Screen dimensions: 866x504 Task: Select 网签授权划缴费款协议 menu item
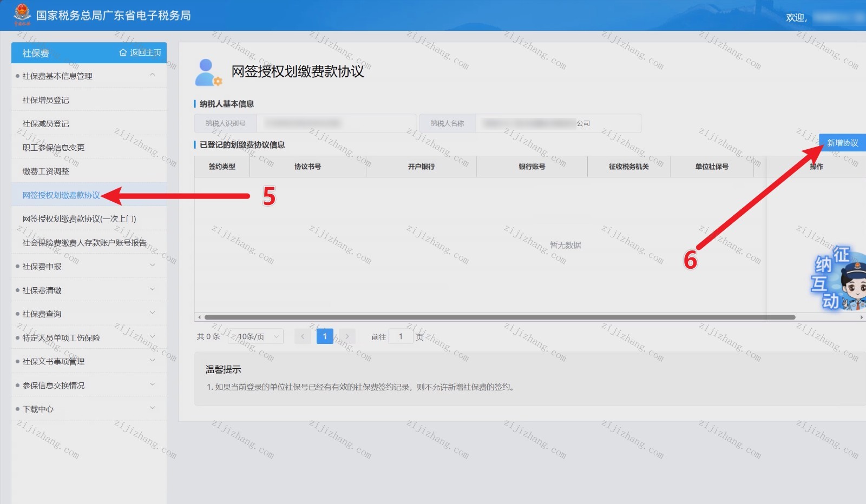(89, 195)
